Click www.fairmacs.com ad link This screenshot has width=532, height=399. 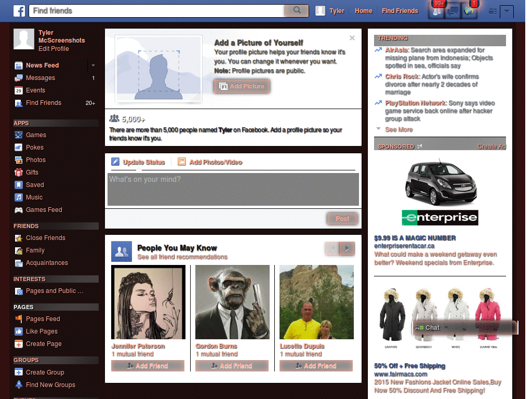coord(401,374)
